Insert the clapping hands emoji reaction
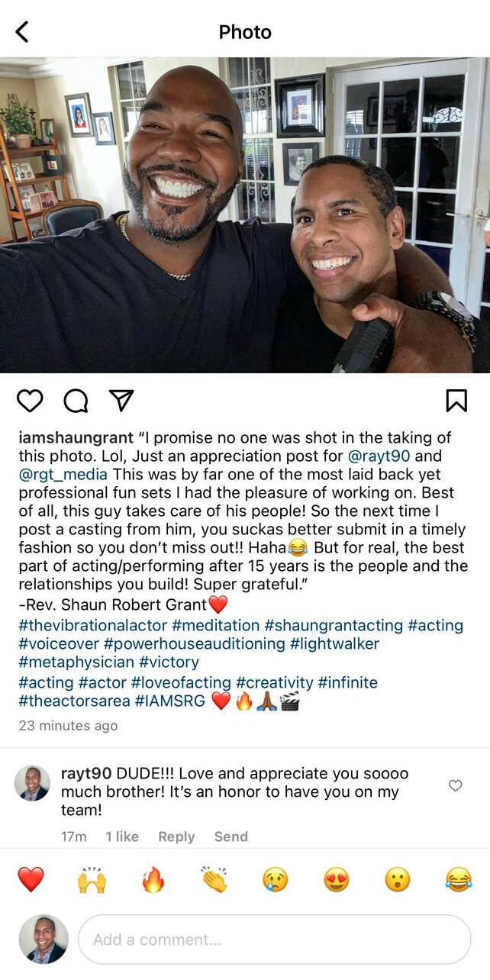This screenshot has width=490, height=980. pos(214,880)
